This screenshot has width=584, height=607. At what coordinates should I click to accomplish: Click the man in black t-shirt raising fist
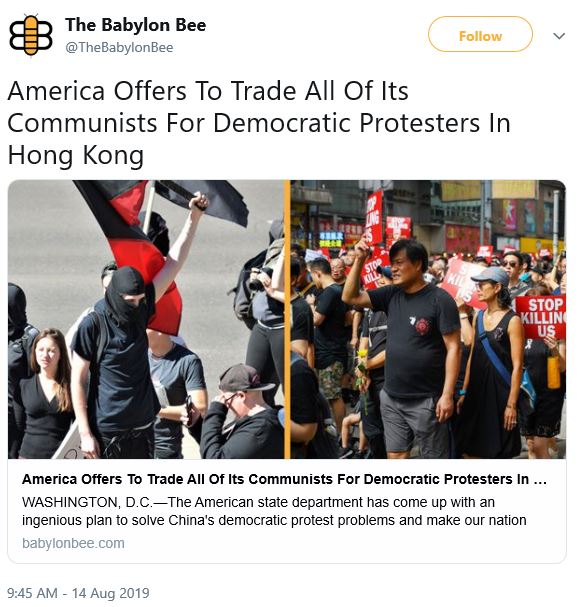click(410, 345)
